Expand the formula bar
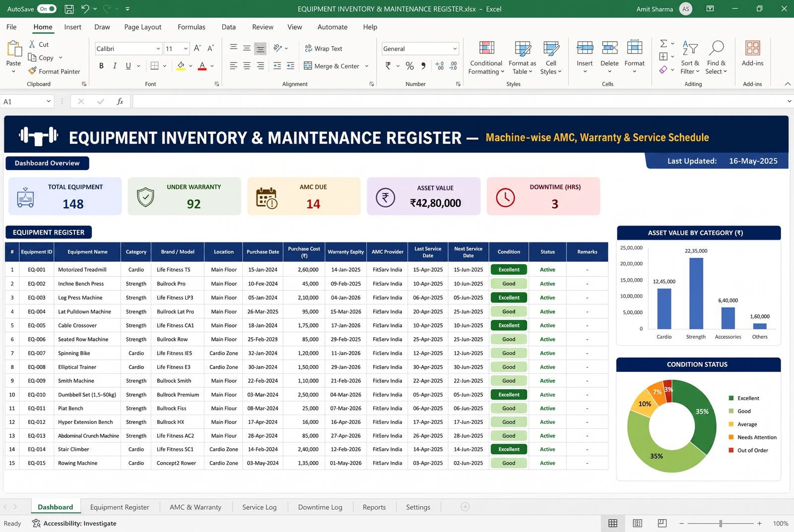794x532 pixels. [x=789, y=101]
